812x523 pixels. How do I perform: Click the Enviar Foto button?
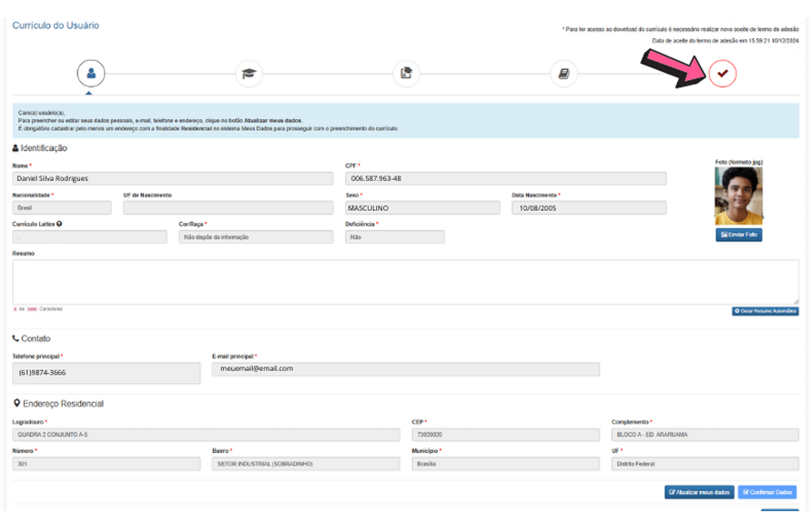pos(739,235)
